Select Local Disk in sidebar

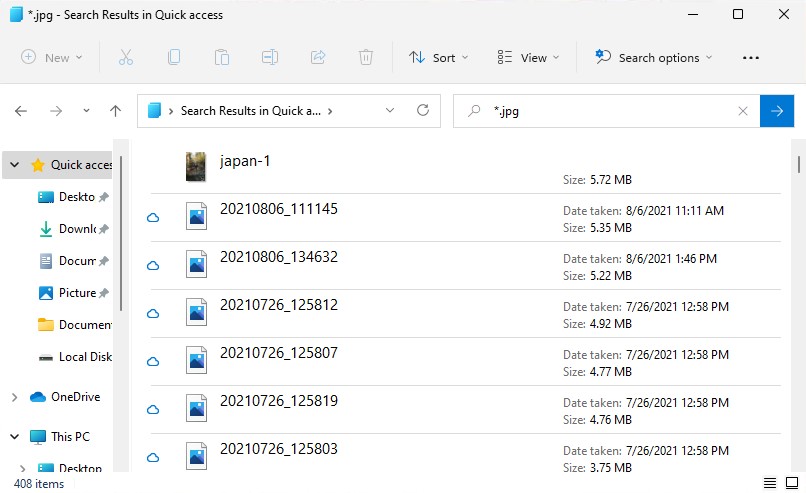(74, 357)
